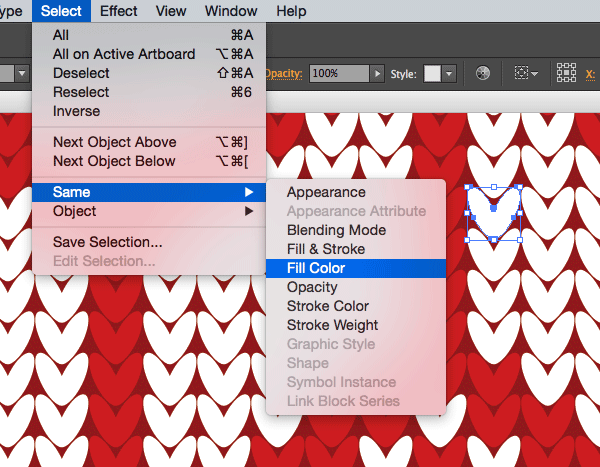
Task: Choose Save Selection menu entry
Action: coord(107,242)
